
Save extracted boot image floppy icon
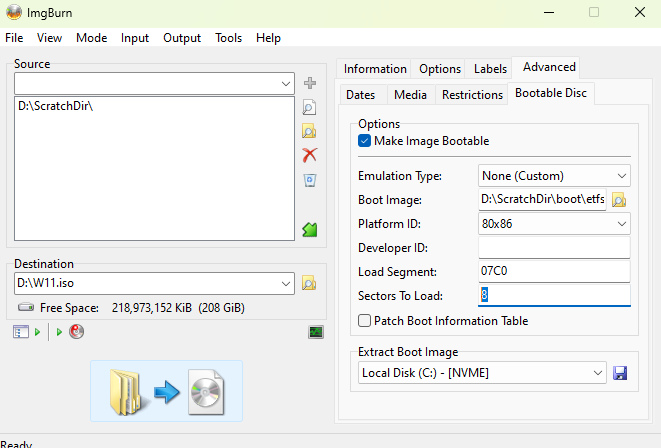coord(620,373)
